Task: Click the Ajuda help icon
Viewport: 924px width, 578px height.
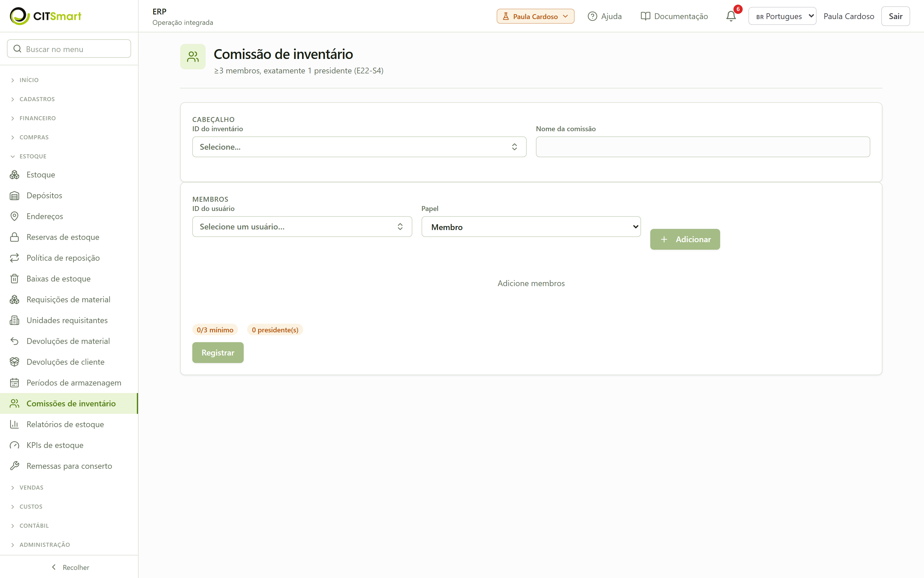Action: point(592,16)
